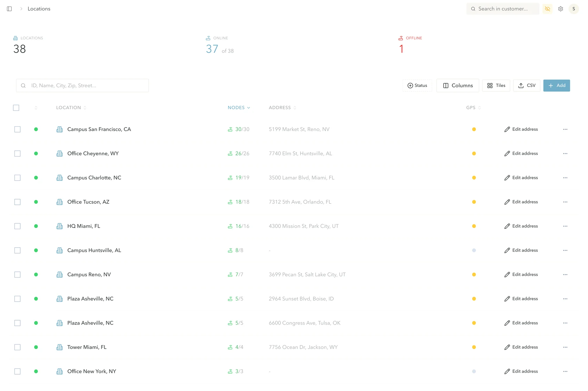This screenshot has height=391, width=588.
Task: Click the router icon beside 30/30 nodes
Action: pyautogui.click(x=230, y=129)
